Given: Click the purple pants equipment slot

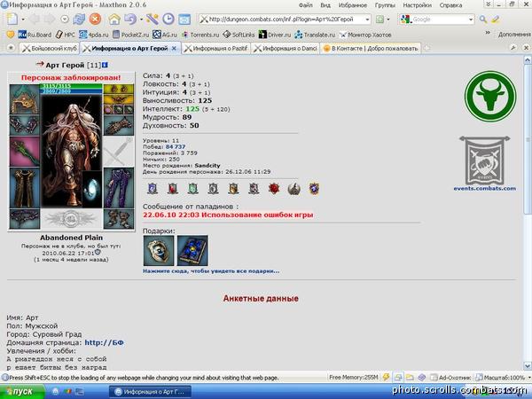Looking at the screenshot, I should pos(119,188).
